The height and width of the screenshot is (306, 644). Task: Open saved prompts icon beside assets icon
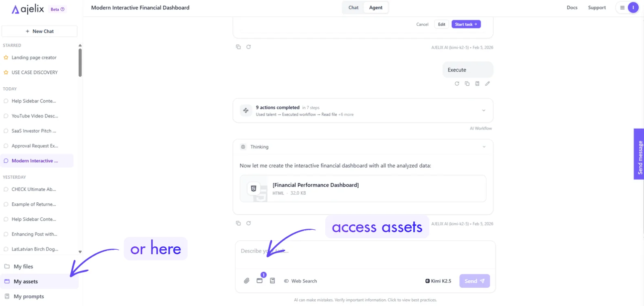pos(273,281)
